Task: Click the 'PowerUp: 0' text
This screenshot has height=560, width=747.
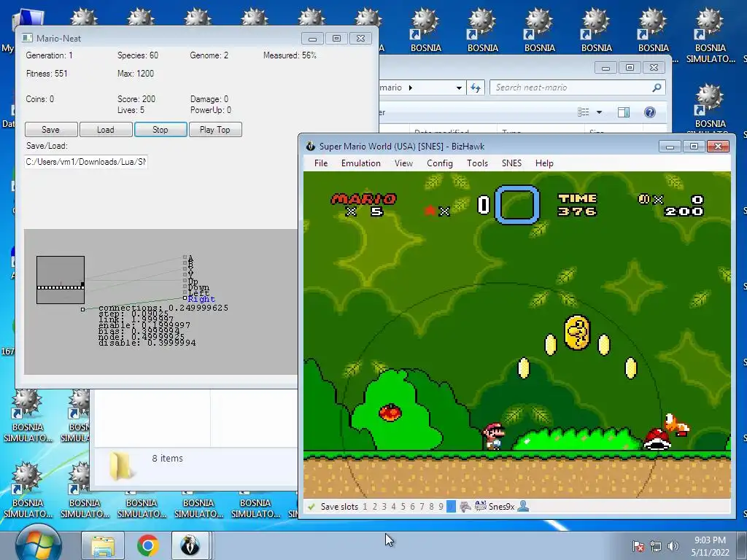Action: 211,110
